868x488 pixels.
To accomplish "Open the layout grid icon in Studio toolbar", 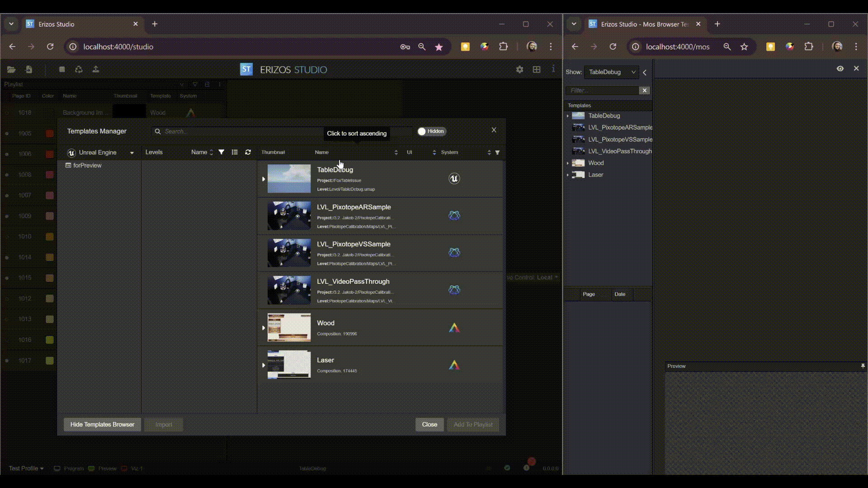I will click(x=537, y=70).
